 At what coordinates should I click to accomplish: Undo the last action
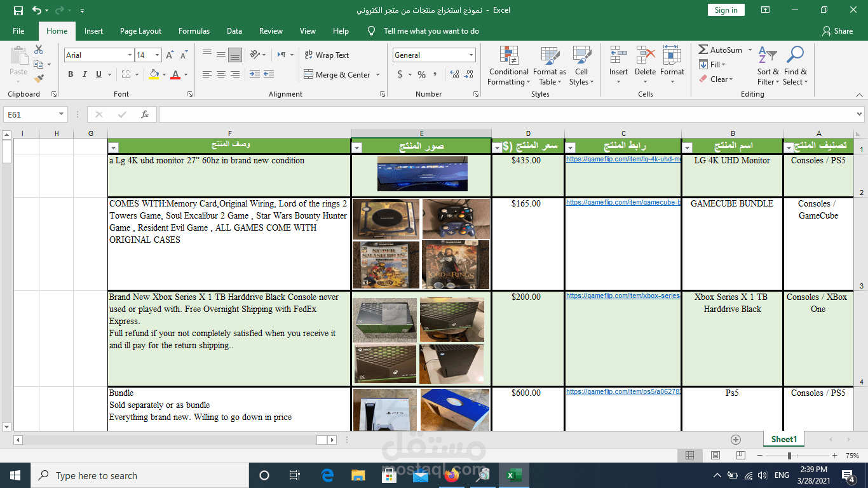pyautogui.click(x=36, y=10)
